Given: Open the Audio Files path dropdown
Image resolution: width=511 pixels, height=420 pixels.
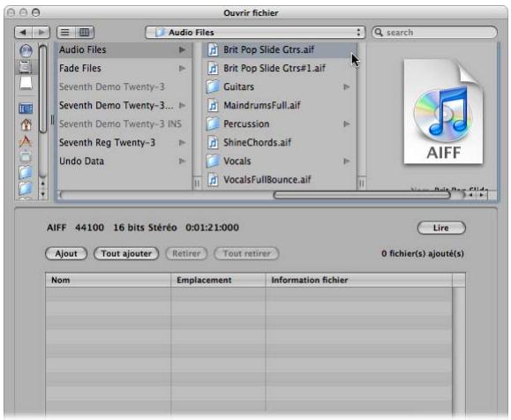Looking at the screenshot, I should click(255, 33).
